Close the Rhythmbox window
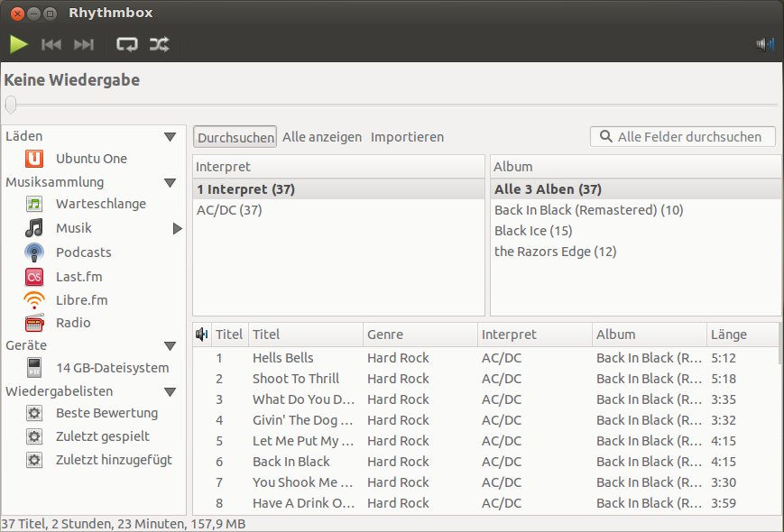 coord(17,14)
